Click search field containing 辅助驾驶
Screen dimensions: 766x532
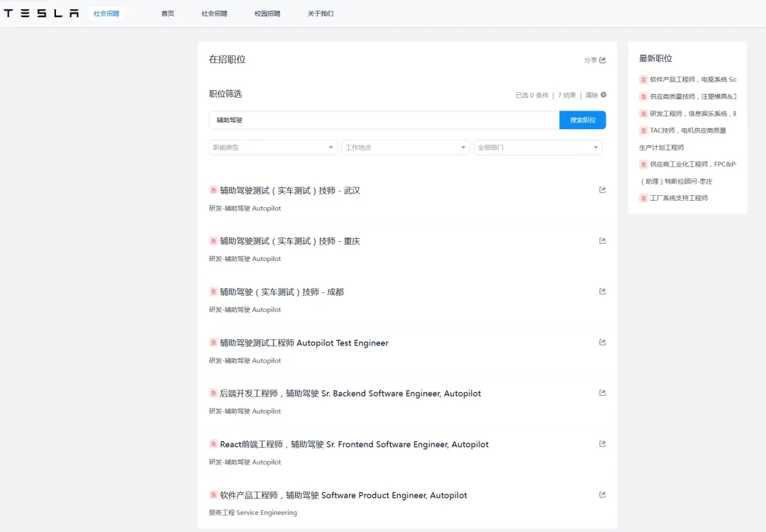coord(384,120)
